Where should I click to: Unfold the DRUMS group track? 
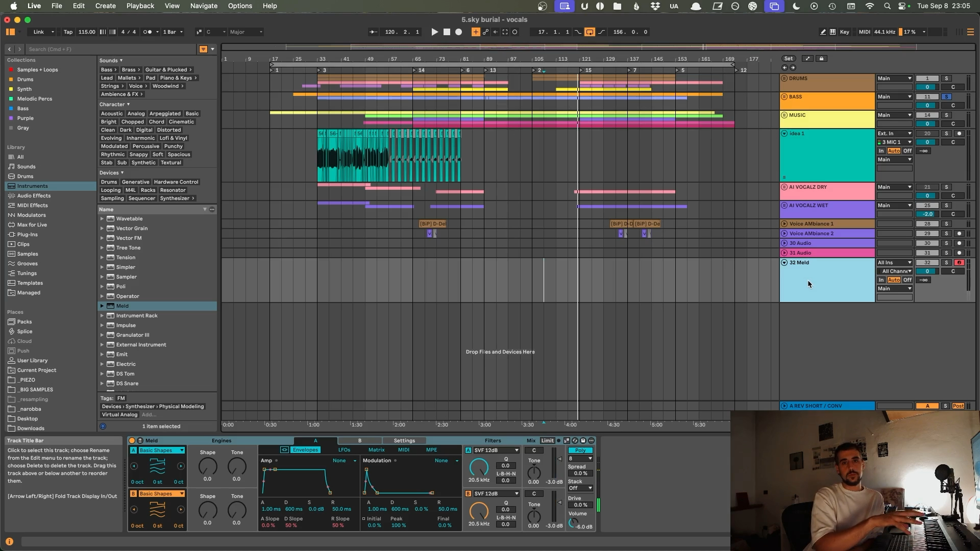pyautogui.click(x=784, y=79)
